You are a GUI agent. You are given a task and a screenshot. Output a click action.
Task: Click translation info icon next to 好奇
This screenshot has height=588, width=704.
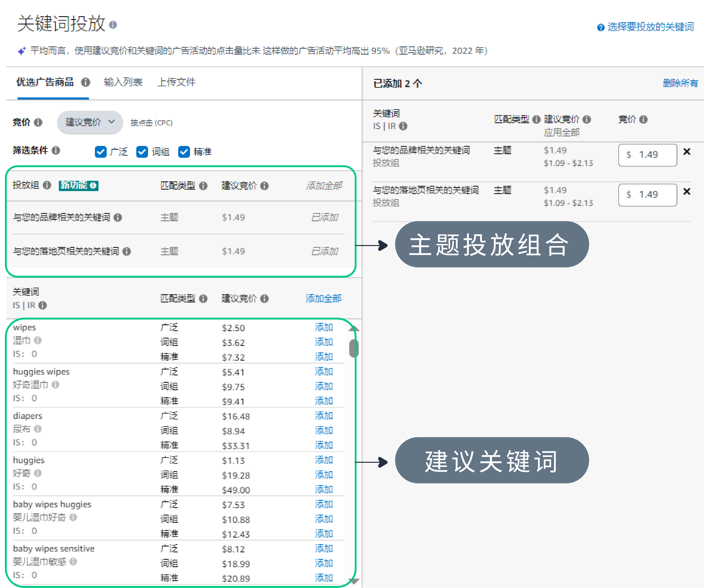click(38, 473)
